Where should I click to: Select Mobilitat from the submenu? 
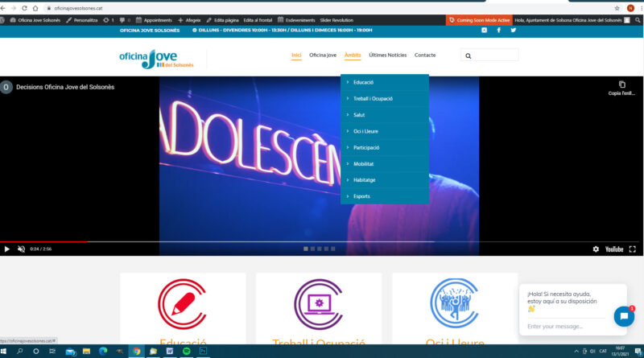[364, 163]
